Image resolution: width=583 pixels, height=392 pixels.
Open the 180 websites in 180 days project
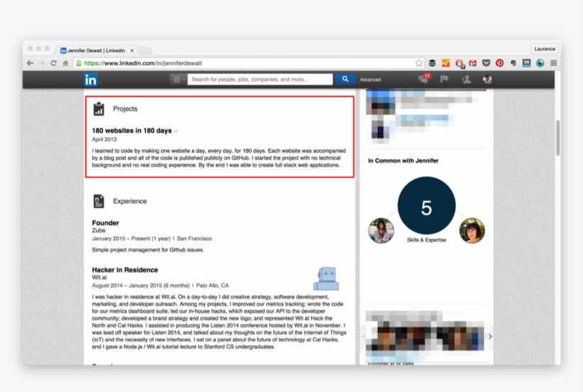pyautogui.click(x=132, y=131)
